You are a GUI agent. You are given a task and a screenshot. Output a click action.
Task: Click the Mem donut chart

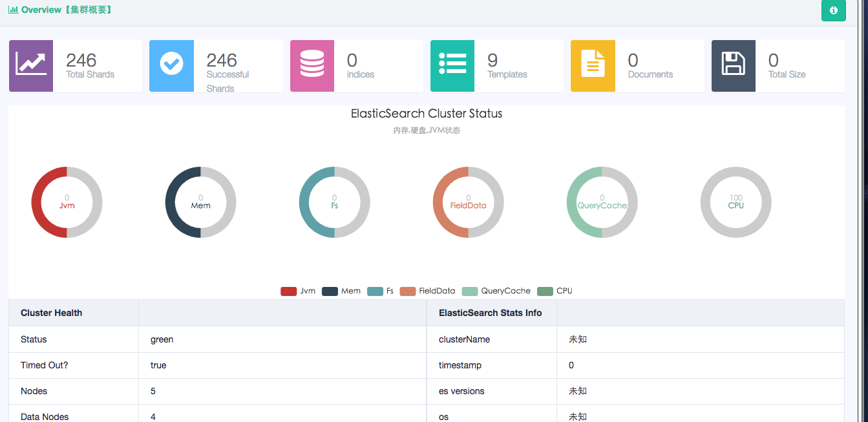point(200,202)
